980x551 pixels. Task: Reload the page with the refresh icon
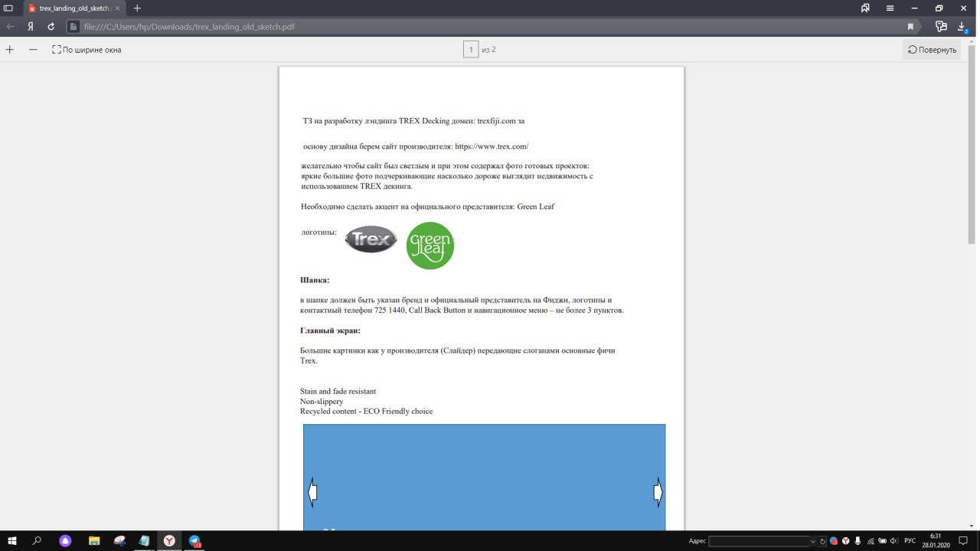tap(51, 26)
